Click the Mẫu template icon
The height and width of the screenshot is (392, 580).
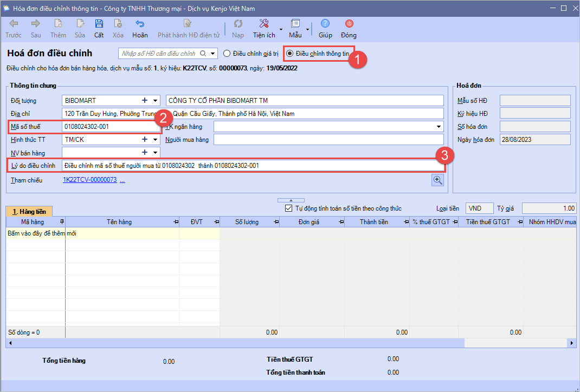[x=295, y=24]
